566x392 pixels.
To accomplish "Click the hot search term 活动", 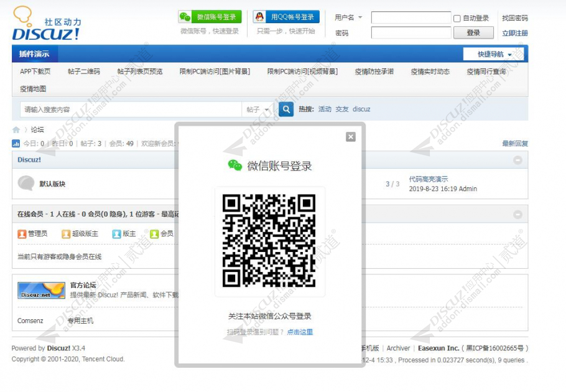I will [x=325, y=109].
